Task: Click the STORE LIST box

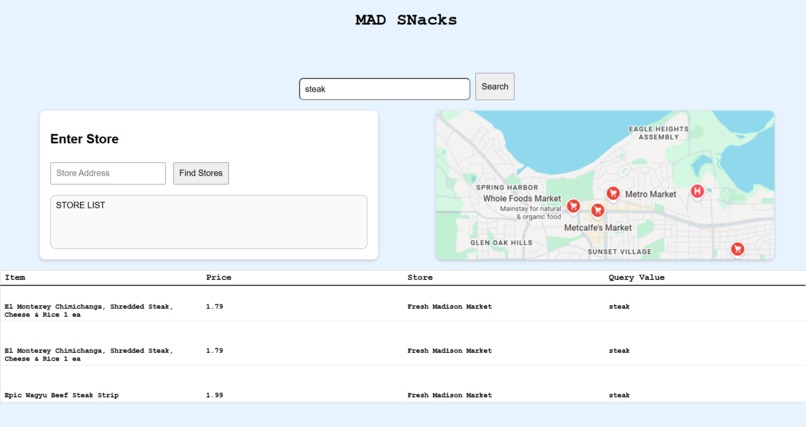Action: click(209, 221)
